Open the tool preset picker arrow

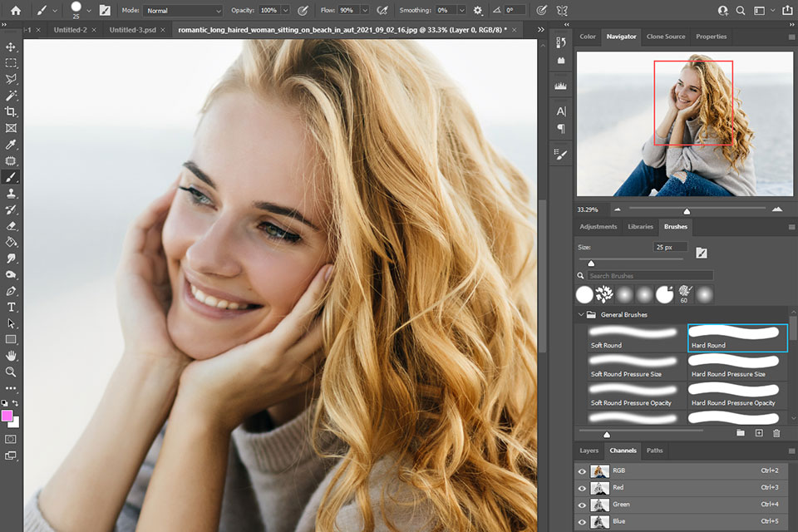click(x=55, y=10)
